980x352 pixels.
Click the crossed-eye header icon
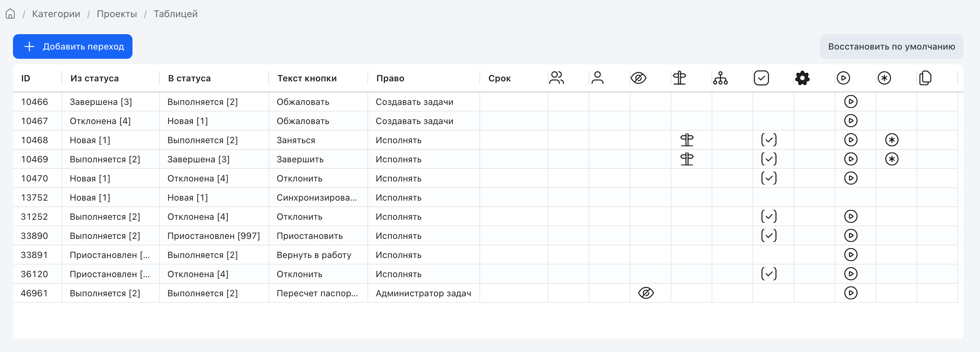click(x=639, y=78)
